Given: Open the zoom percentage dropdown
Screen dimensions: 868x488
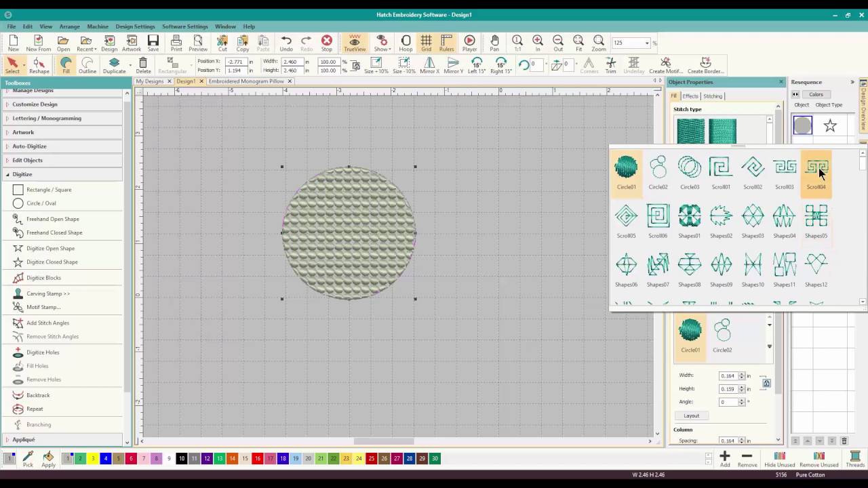Looking at the screenshot, I should 647,43.
